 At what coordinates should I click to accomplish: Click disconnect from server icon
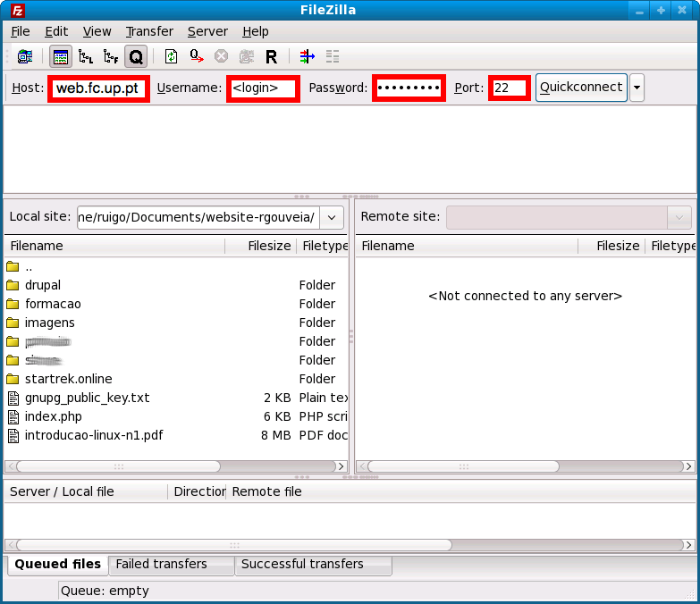(x=247, y=56)
